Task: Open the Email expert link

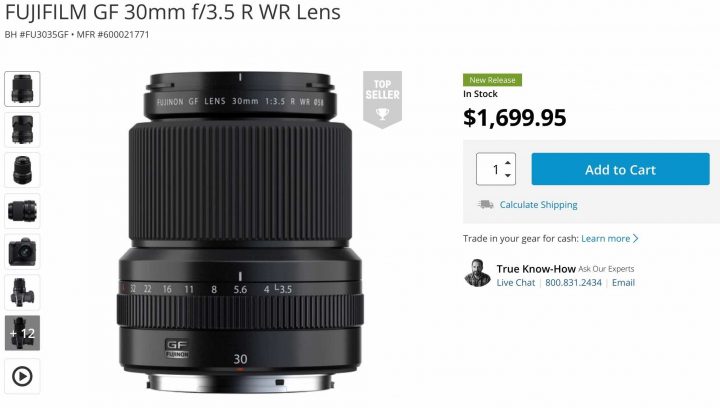Action: pyautogui.click(x=623, y=283)
